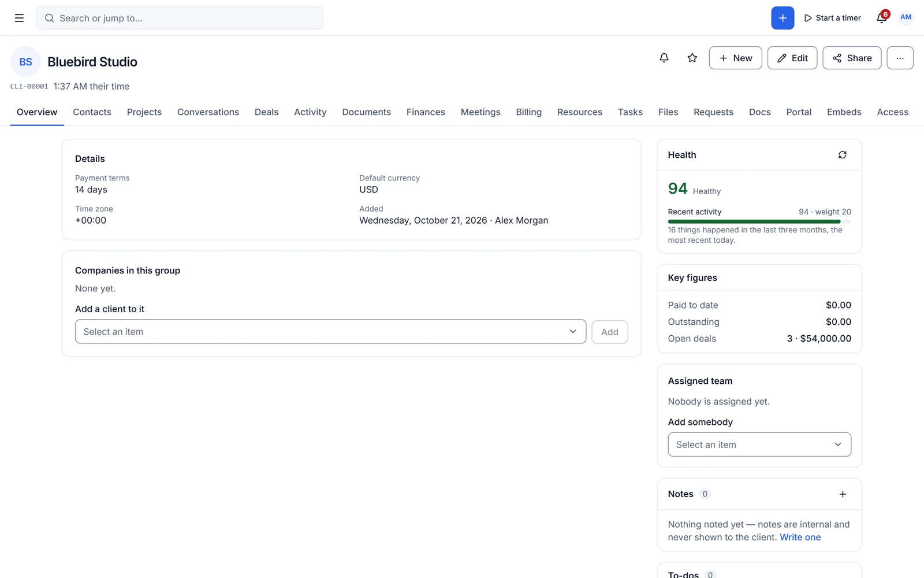Follow the Write one link

point(800,537)
